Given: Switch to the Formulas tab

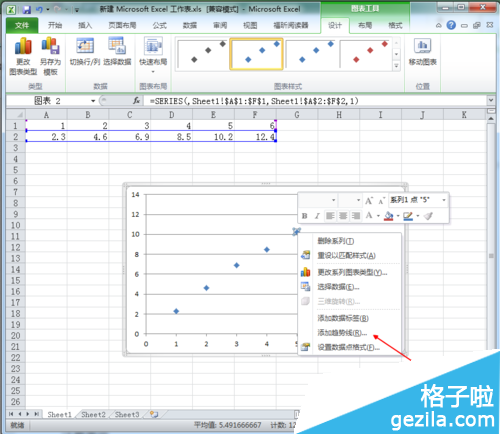Looking at the screenshot, I should [159, 25].
